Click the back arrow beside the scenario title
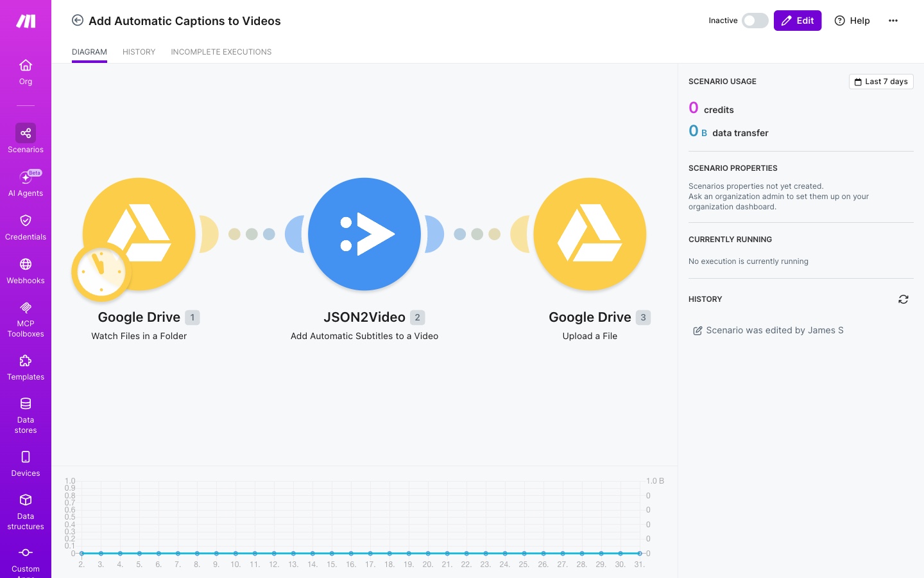The image size is (924, 578). pos(78,21)
